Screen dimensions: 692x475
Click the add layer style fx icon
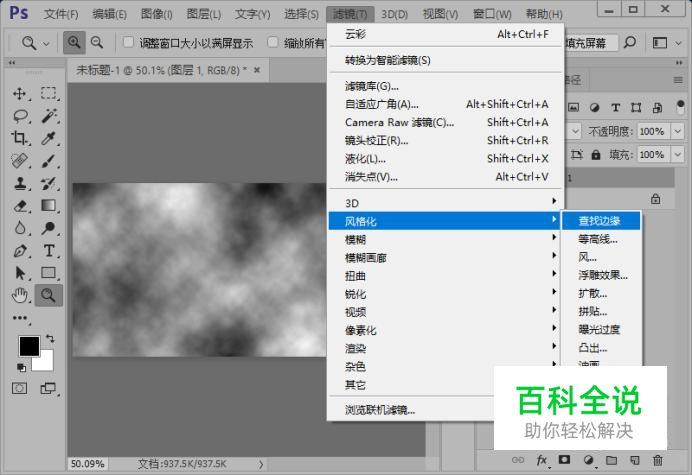coord(542,460)
